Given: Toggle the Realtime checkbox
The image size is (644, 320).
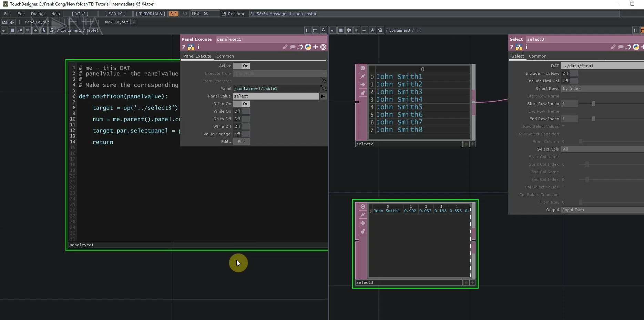Looking at the screenshot, I should click(x=224, y=14).
